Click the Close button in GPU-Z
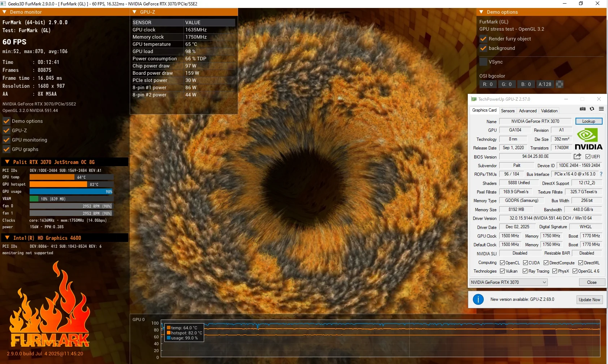This screenshot has width=608, height=364. pyautogui.click(x=592, y=282)
